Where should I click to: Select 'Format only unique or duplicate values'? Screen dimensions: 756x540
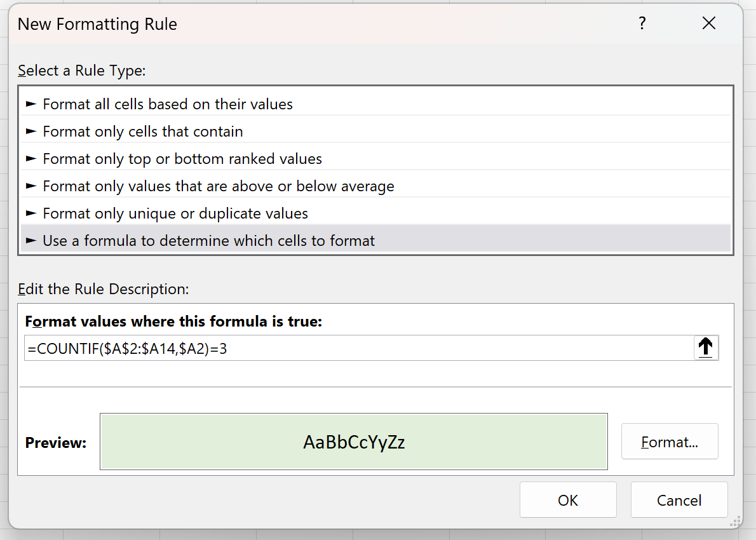[x=376, y=213]
